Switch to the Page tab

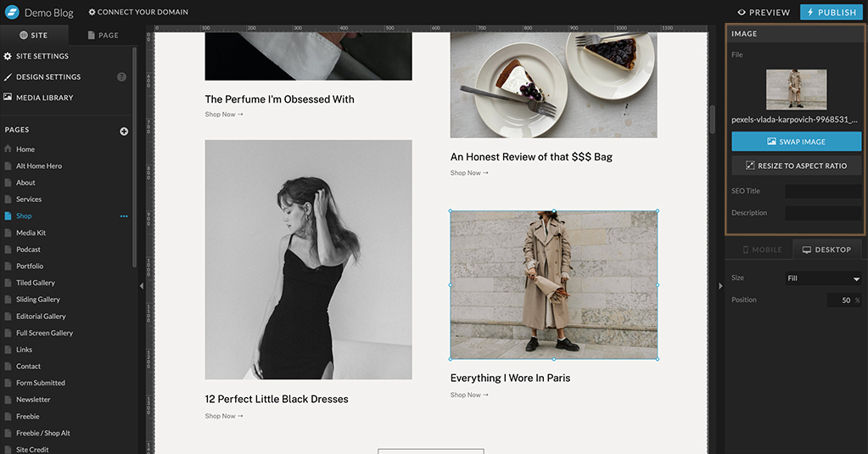coord(102,36)
